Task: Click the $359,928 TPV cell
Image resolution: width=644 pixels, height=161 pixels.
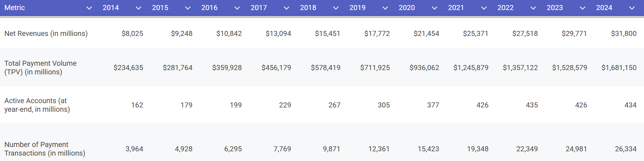Action: point(227,68)
